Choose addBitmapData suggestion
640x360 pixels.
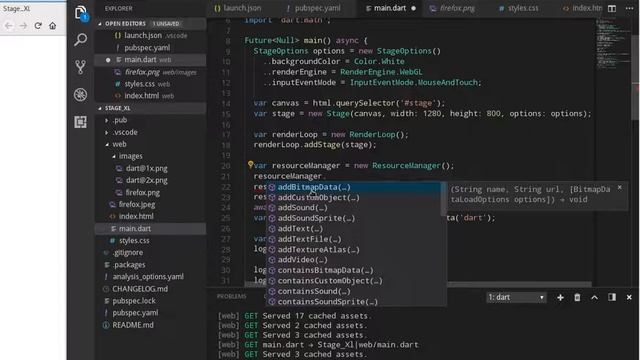(x=354, y=187)
